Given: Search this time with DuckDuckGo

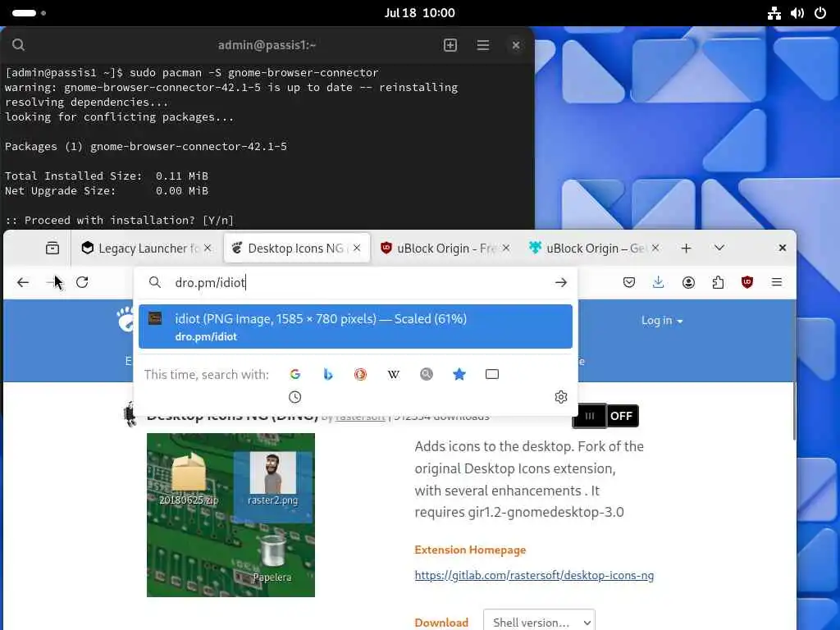Looking at the screenshot, I should click(361, 374).
